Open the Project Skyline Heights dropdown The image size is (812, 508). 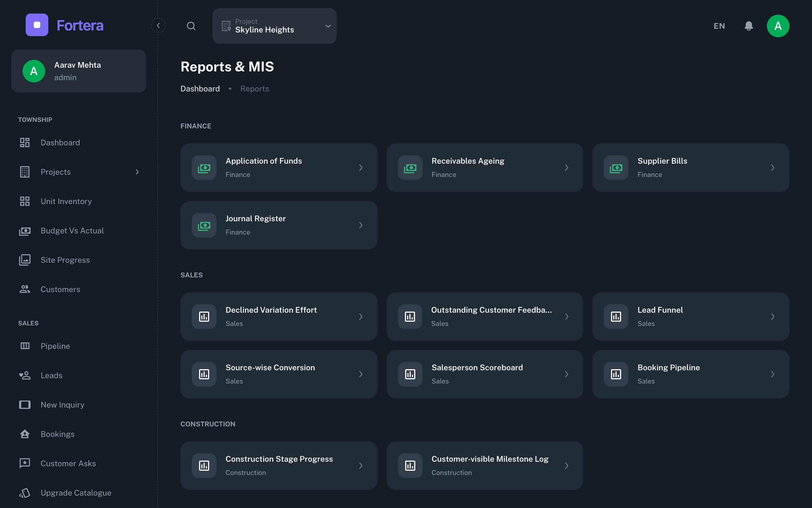[x=274, y=26]
